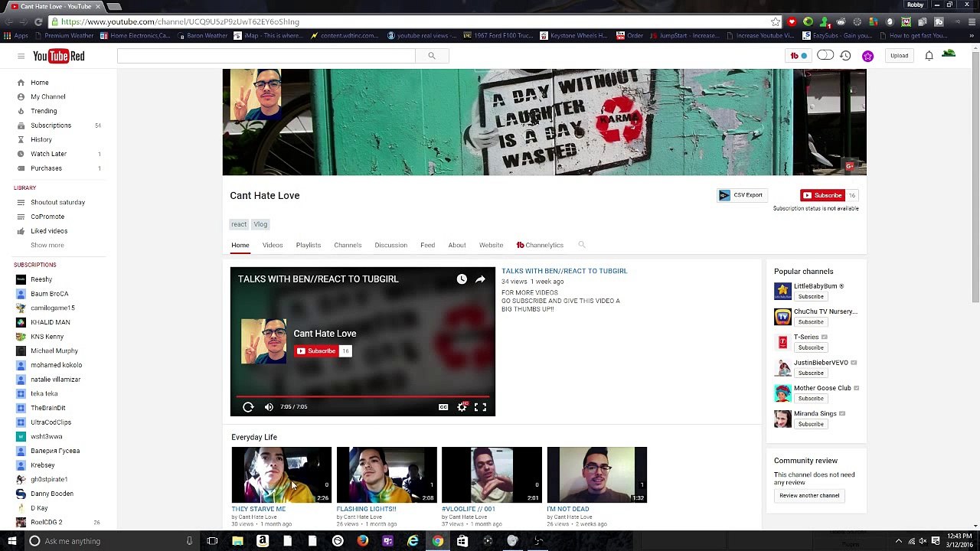Switch to the Channels tab
This screenshot has height=551, width=980.
[348, 245]
